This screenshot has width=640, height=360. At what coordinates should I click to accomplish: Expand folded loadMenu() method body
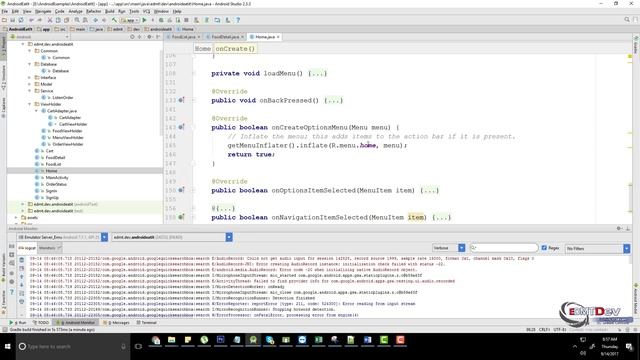318,73
